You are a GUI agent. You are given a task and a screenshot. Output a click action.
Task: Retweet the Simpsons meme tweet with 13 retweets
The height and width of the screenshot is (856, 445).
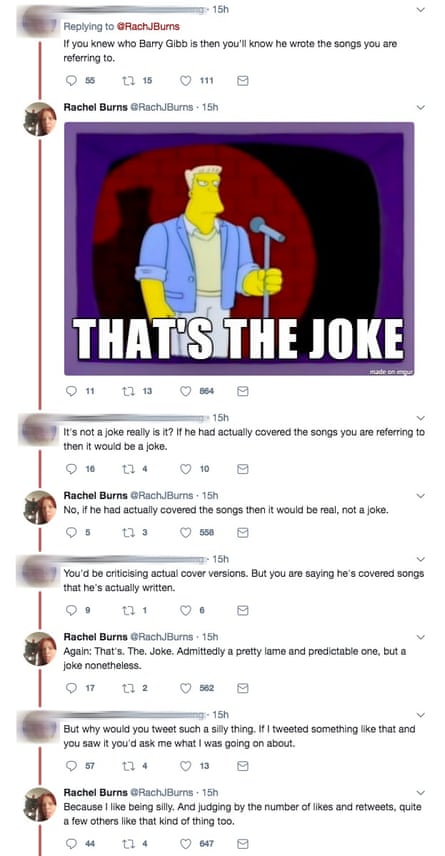pos(128,391)
